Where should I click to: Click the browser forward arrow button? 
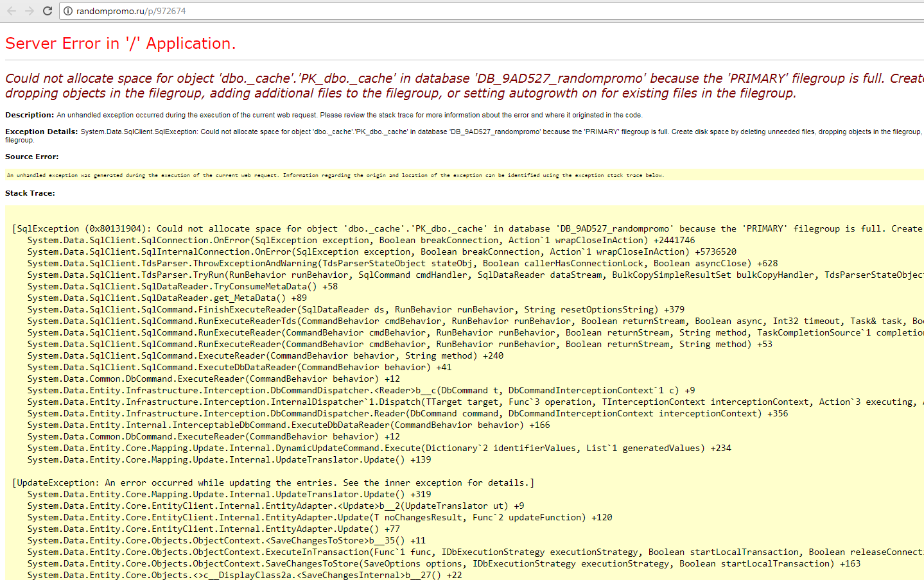(x=29, y=11)
